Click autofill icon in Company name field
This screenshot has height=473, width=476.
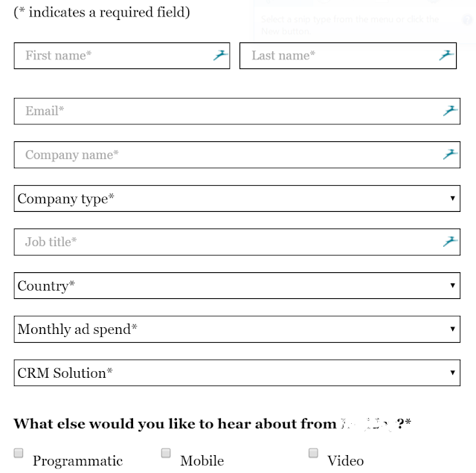point(450,155)
